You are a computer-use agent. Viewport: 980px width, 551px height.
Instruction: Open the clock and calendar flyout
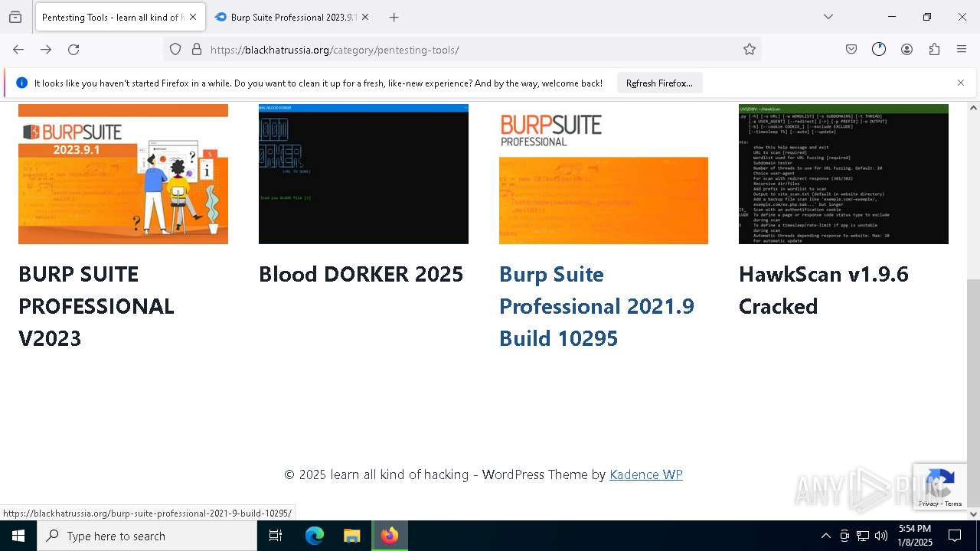[x=915, y=536]
